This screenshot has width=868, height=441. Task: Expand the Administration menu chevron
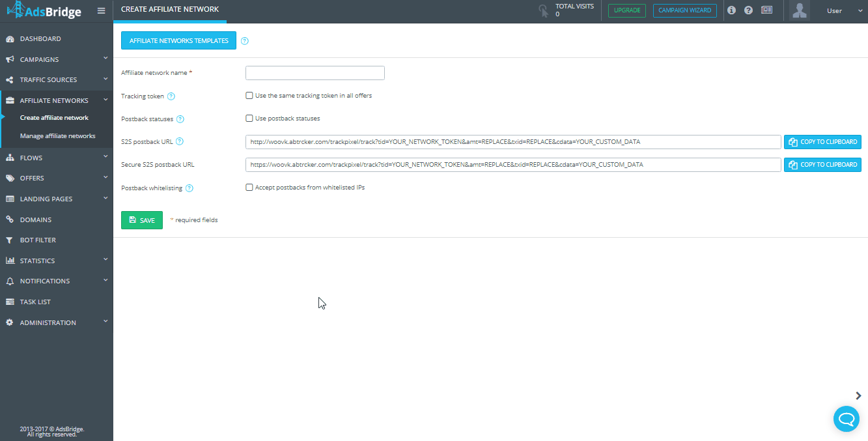click(105, 322)
